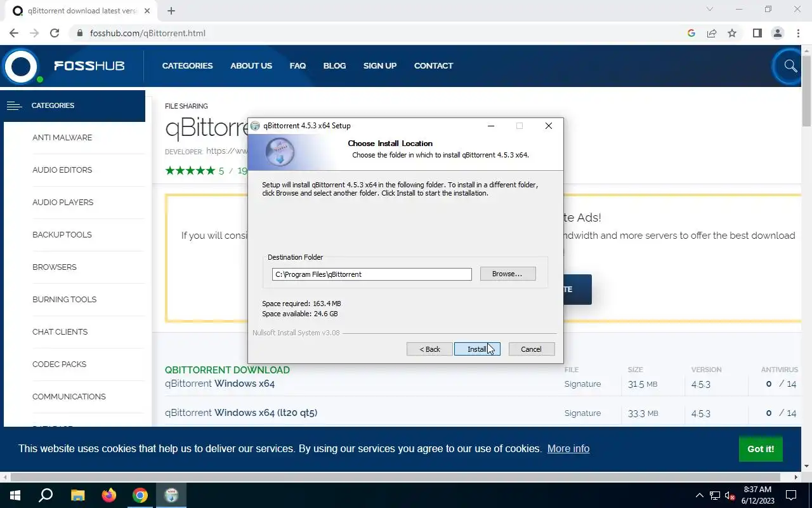Select the CHAT CLIENTS category
The width and height of the screenshot is (812, 508).
coord(60,331)
